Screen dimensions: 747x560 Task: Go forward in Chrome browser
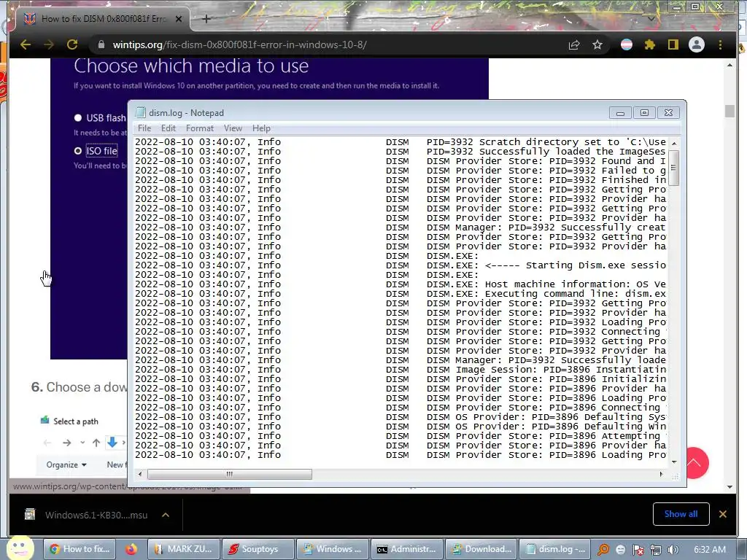49,44
